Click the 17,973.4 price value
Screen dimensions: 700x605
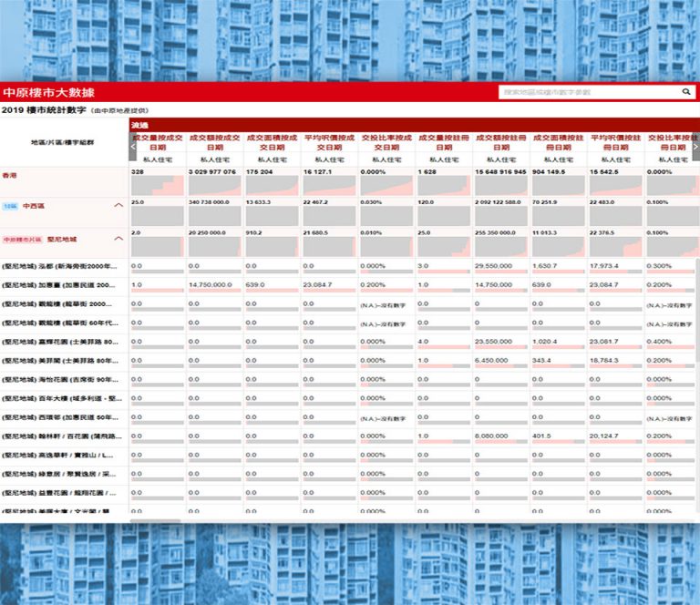coord(604,266)
